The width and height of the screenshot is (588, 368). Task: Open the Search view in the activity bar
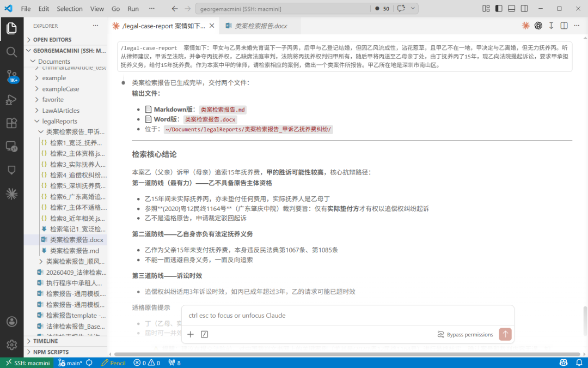click(x=11, y=52)
